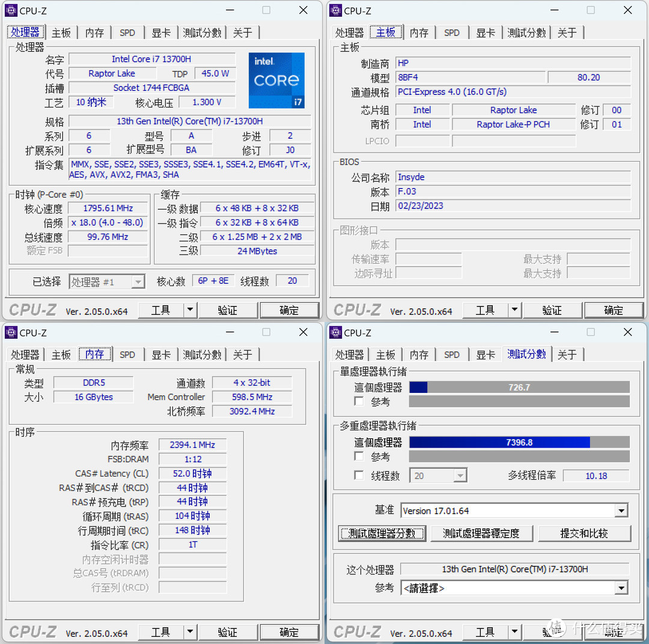Open the 处理器 #1 selection dropdown
Image resolution: width=649 pixels, height=644 pixels.
(x=138, y=281)
